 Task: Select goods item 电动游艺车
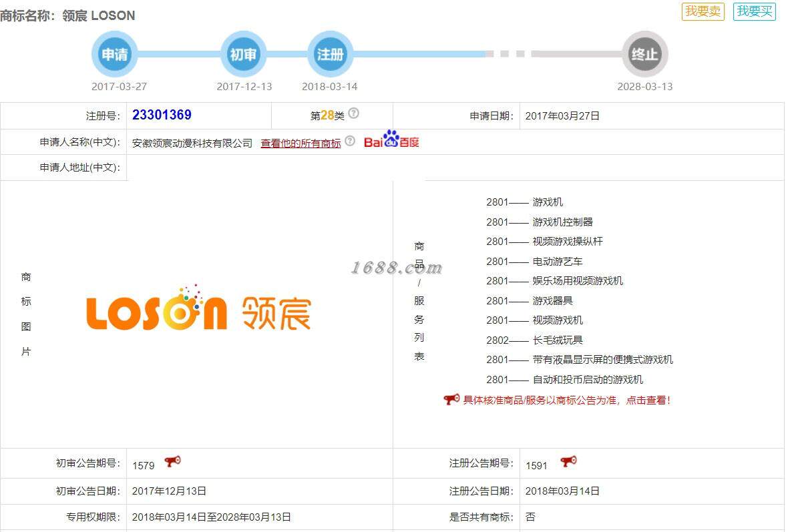point(558,262)
